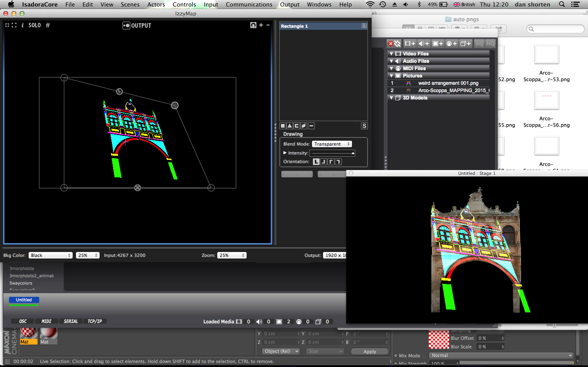
Task: Click the add media icon in toolbar
Action: (411, 43)
